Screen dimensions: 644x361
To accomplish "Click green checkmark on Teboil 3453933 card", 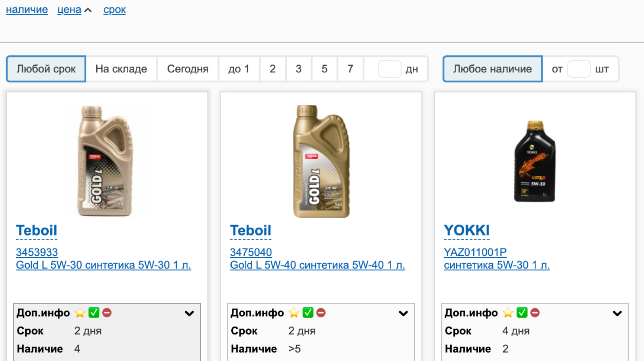I will coord(94,313).
